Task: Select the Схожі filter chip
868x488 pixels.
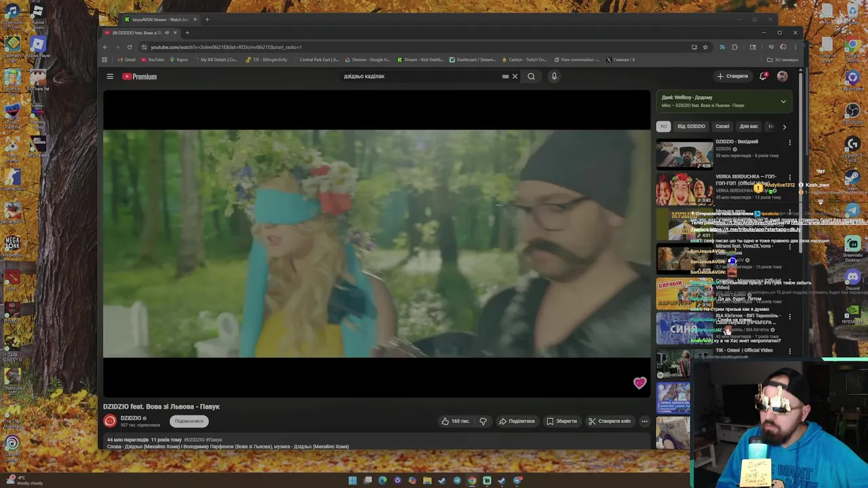Action: (722, 126)
